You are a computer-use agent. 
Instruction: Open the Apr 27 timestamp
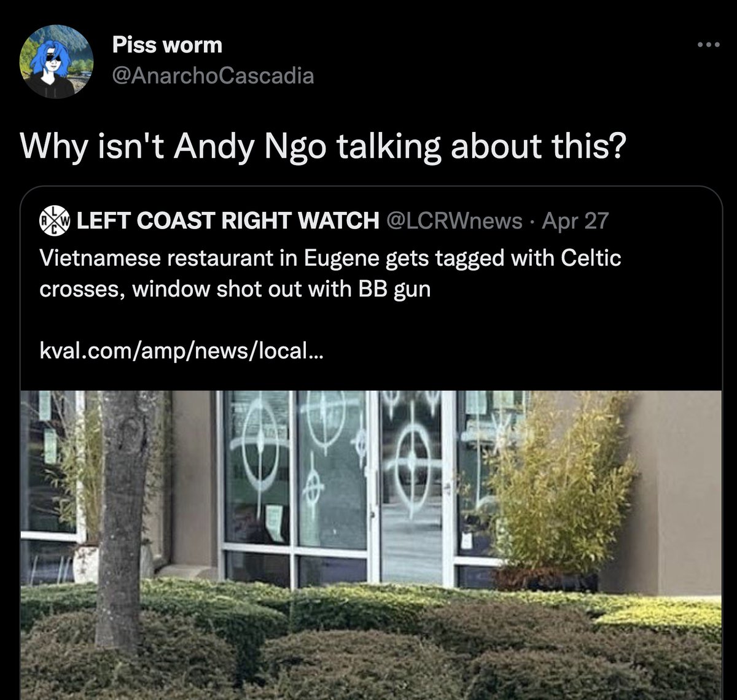(x=575, y=220)
